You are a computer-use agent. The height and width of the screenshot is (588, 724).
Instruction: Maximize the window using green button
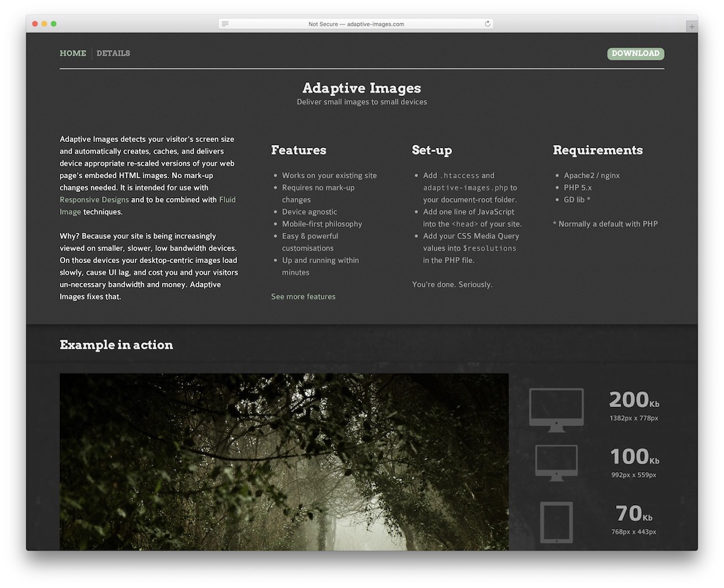point(53,24)
